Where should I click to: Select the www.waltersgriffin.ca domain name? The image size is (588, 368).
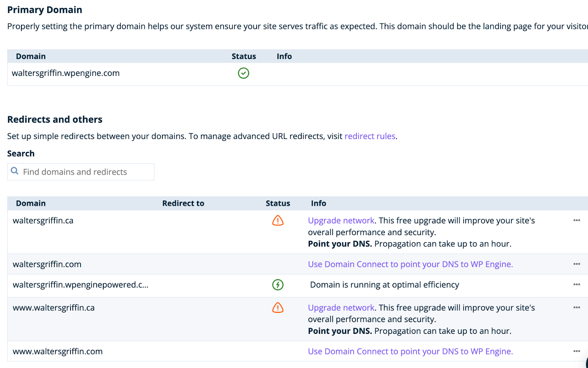point(54,307)
